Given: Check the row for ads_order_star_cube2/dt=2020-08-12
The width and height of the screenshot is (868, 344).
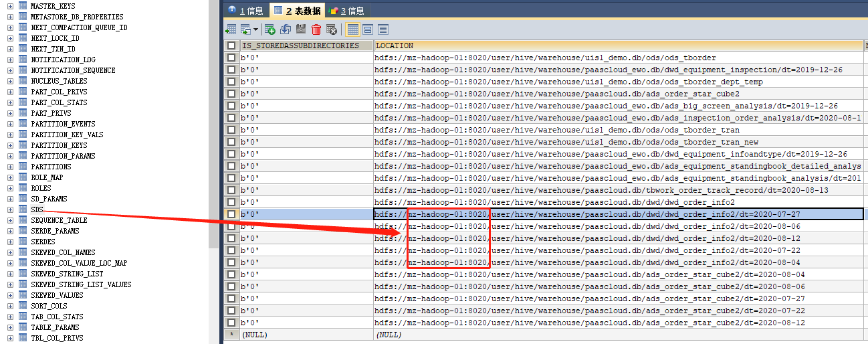Looking at the screenshot, I should point(231,323).
